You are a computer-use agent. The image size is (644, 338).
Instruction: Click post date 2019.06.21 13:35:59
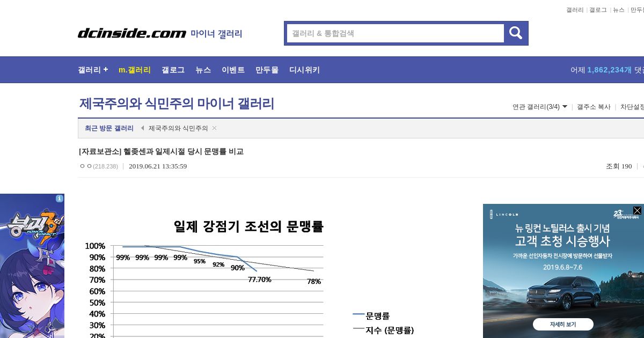[x=158, y=166]
